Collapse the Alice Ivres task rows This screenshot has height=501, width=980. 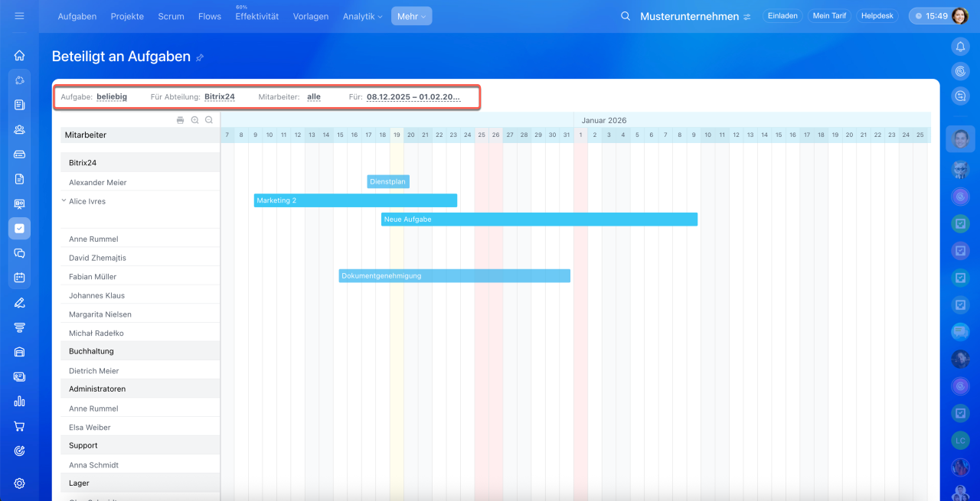click(64, 201)
